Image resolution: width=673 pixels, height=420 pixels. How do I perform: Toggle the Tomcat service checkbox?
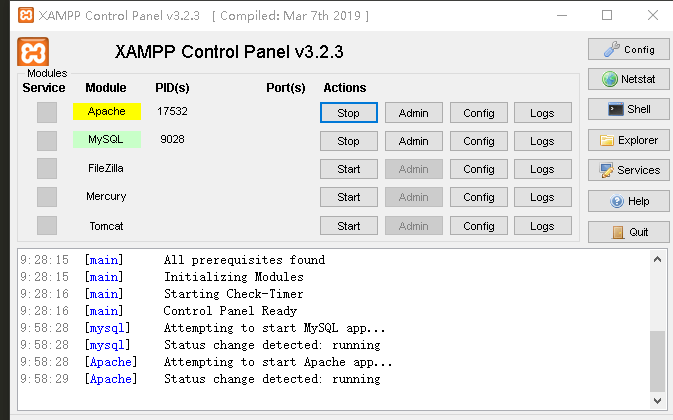pos(47,226)
